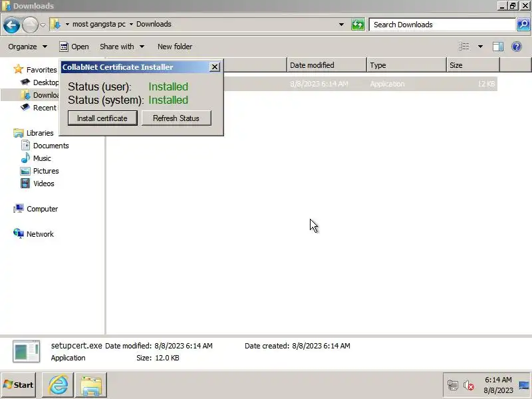532x399 pixels.
Task: Sort by Type column header
Action: pyautogui.click(x=406, y=65)
